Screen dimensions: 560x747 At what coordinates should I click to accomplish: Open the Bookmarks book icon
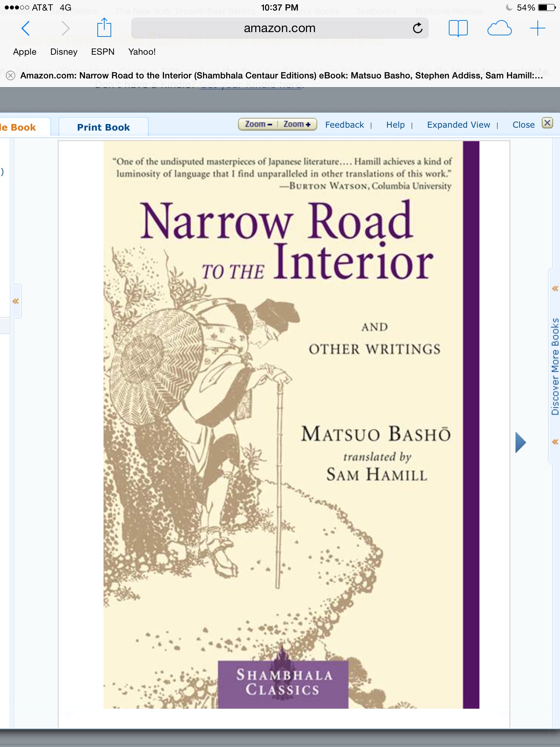coord(458,28)
